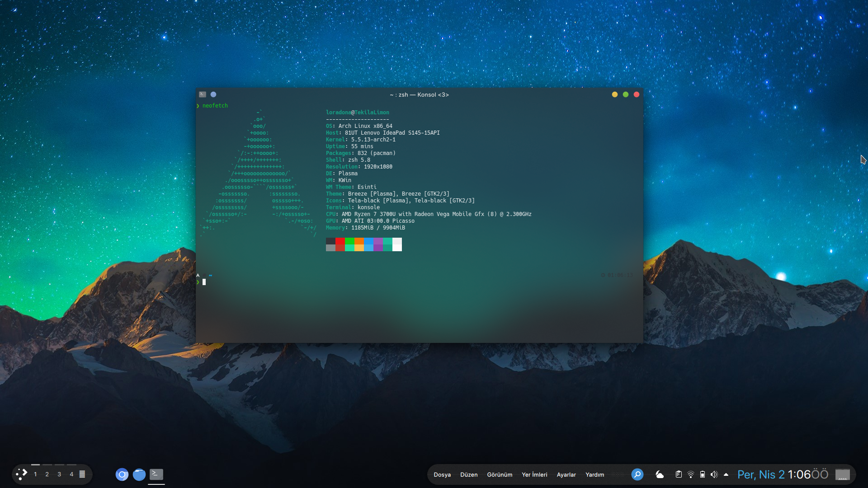Image resolution: width=868 pixels, height=488 pixels.
Task: Click the 'Theme: Breeze [Plasma]' line
Action: click(x=388, y=194)
